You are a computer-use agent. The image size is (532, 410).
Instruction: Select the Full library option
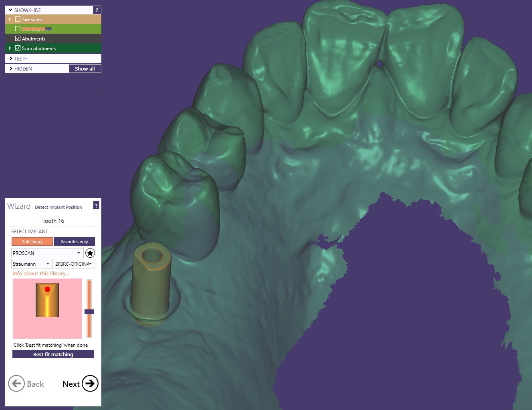coord(32,241)
